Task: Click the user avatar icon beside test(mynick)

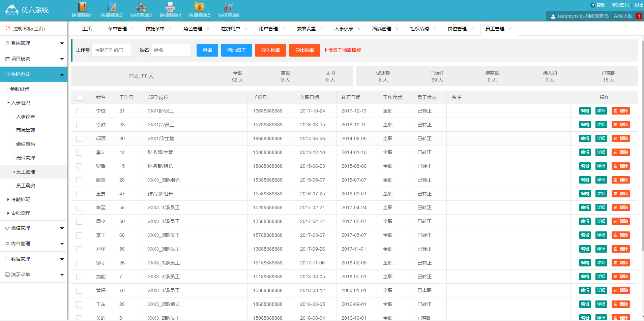Action: pos(553,16)
